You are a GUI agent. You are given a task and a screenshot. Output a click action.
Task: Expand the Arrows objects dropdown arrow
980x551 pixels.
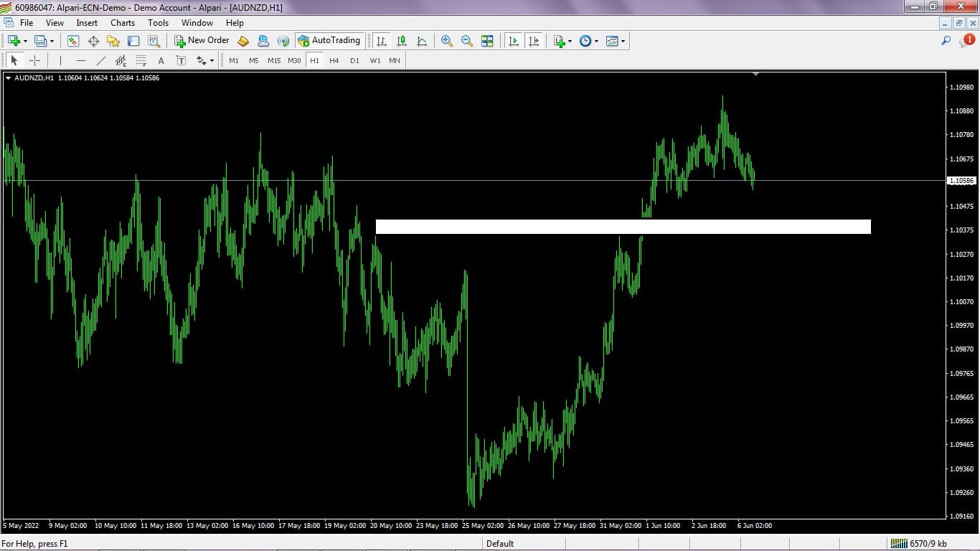click(x=212, y=60)
